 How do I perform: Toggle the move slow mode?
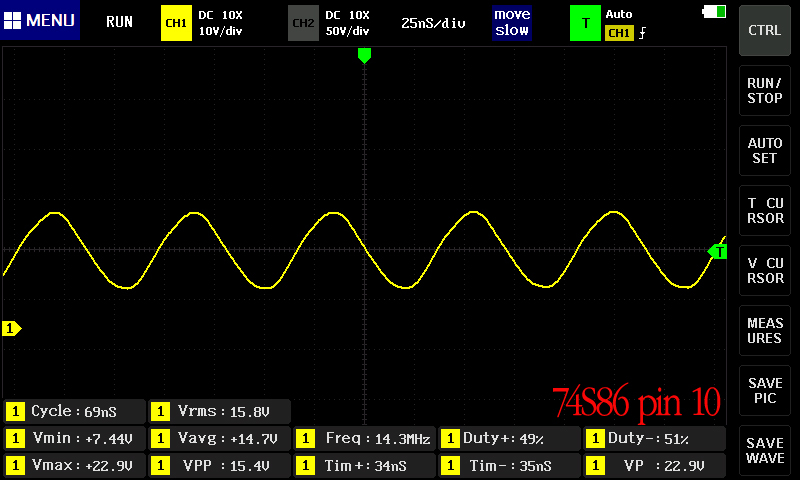click(x=512, y=23)
